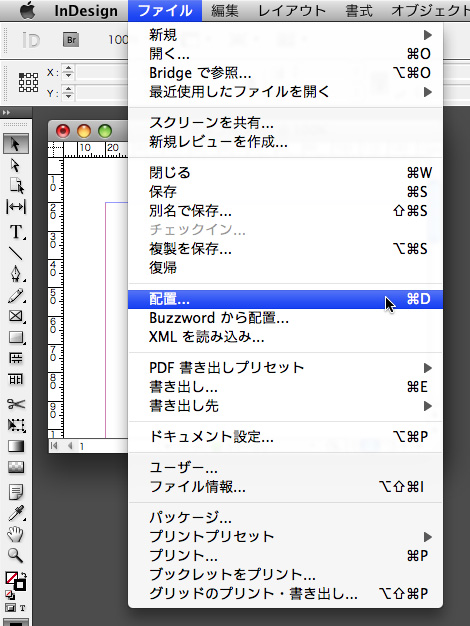Screen dimensions: 470x626
Task: Open the Apple menu
Action: pyautogui.click(x=28, y=10)
